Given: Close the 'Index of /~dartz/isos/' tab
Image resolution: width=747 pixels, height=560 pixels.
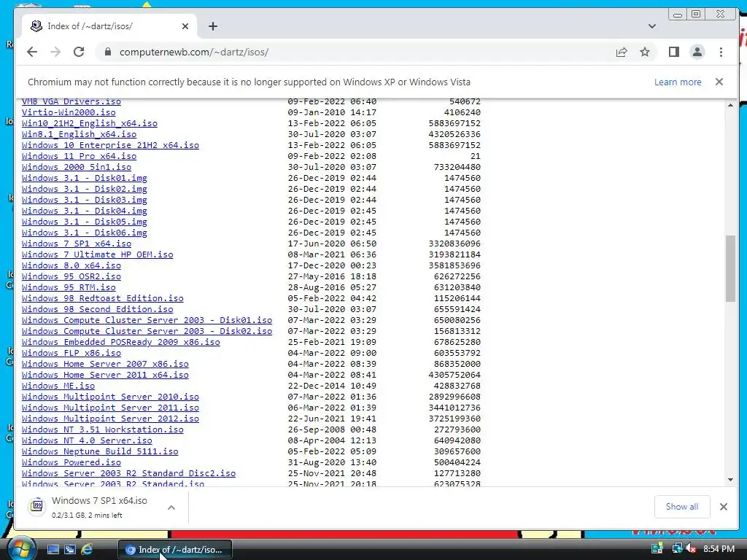Looking at the screenshot, I should [x=185, y=26].
